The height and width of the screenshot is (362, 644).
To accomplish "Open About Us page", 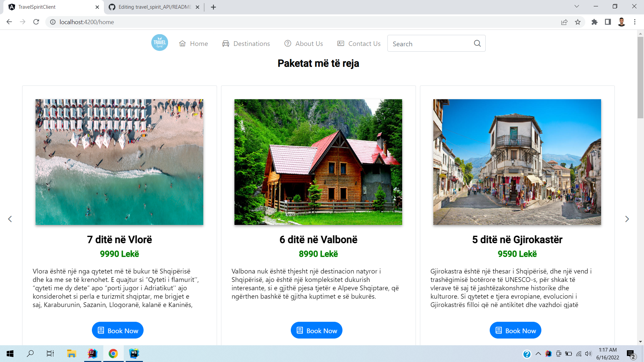I will coord(304,44).
